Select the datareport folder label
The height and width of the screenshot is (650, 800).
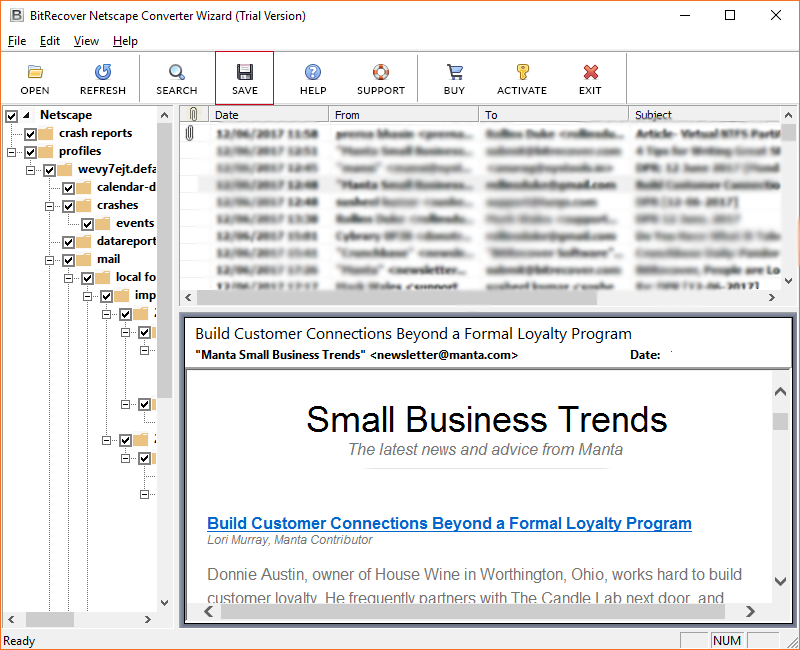click(x=126, y=241)
